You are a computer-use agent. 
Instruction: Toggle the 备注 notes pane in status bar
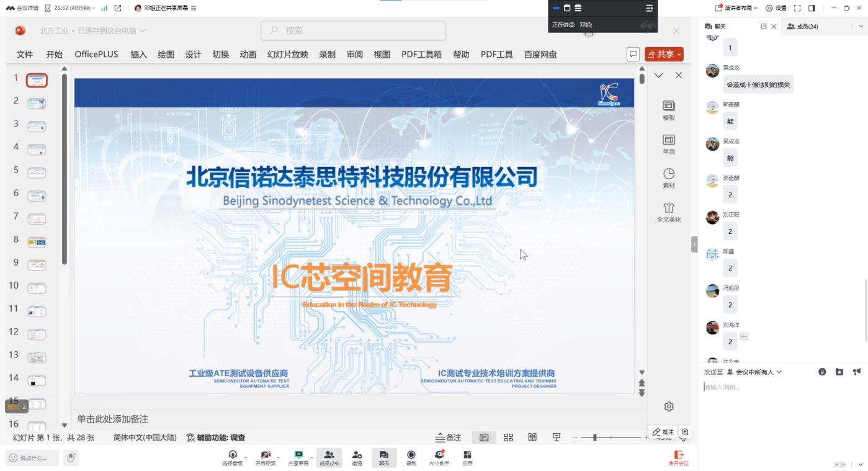tap(449, 437)
